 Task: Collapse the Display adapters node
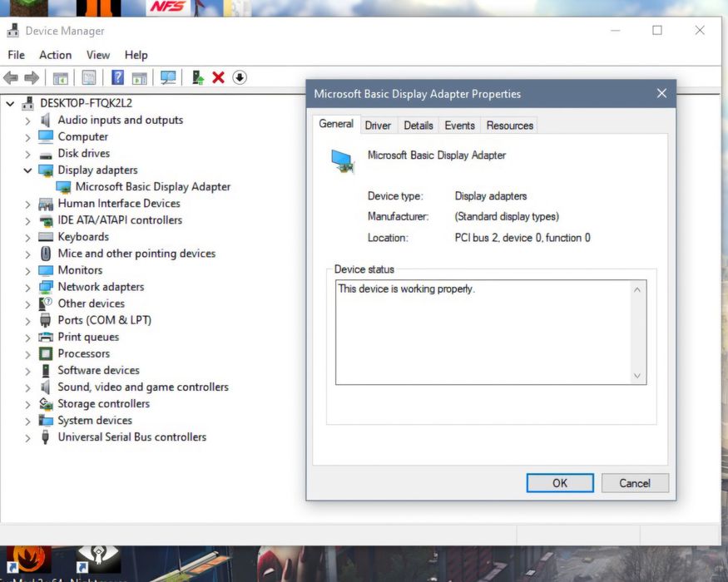[x=27, y=170]
